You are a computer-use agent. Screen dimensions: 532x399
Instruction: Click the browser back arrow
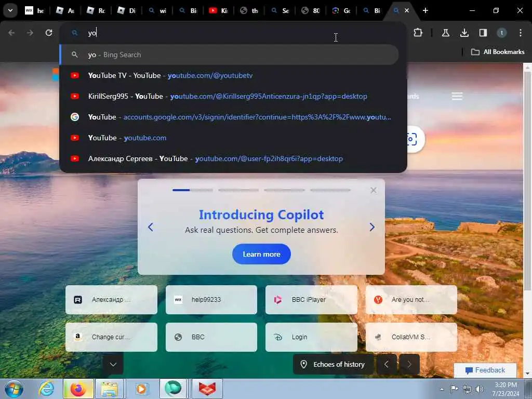coord(11,33)
